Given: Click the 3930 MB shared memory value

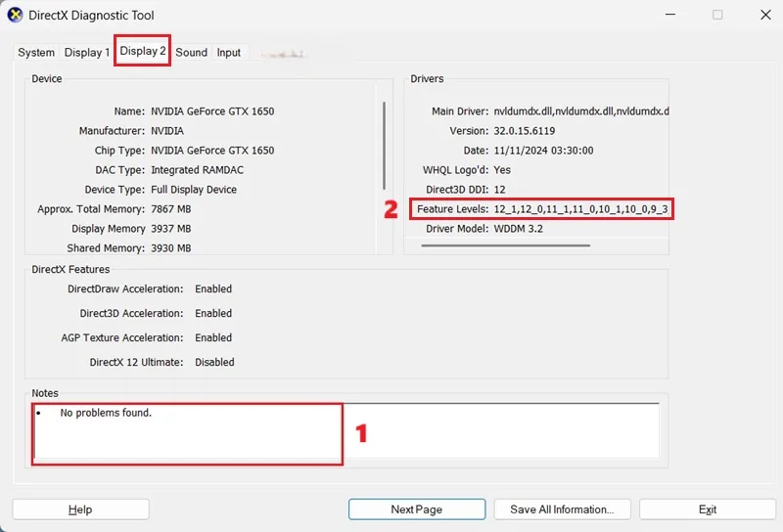Looking at the screenshot, I should [x=171, y=248].
